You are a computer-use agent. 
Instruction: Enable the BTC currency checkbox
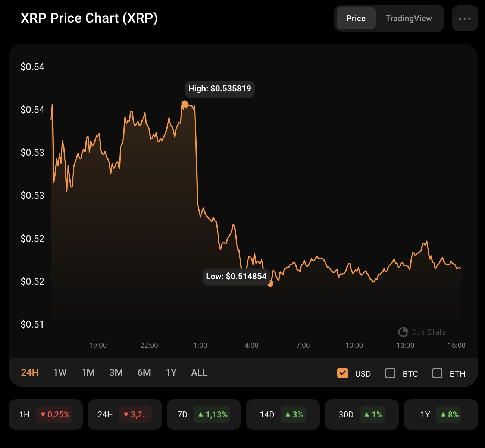point(390,373)
